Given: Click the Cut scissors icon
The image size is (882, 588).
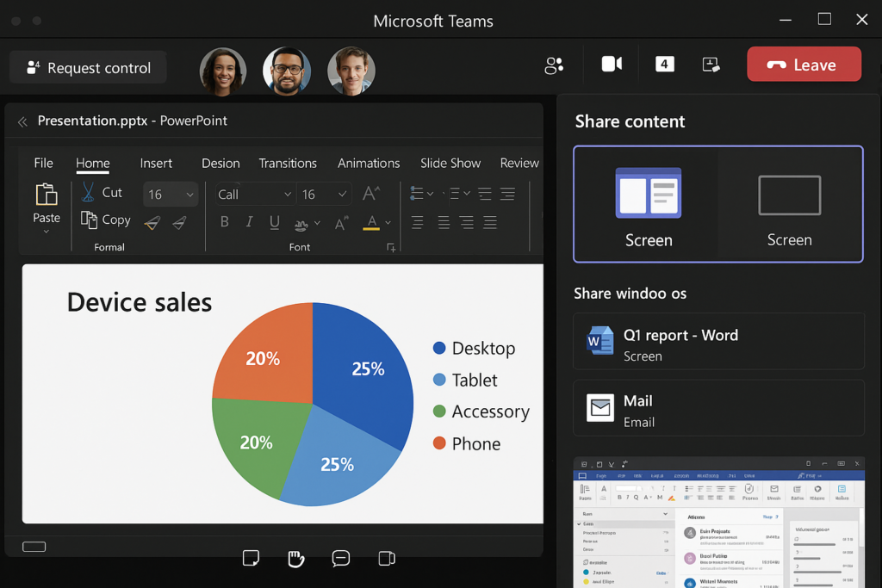Looking at the screenshot, I should [88, 192].
